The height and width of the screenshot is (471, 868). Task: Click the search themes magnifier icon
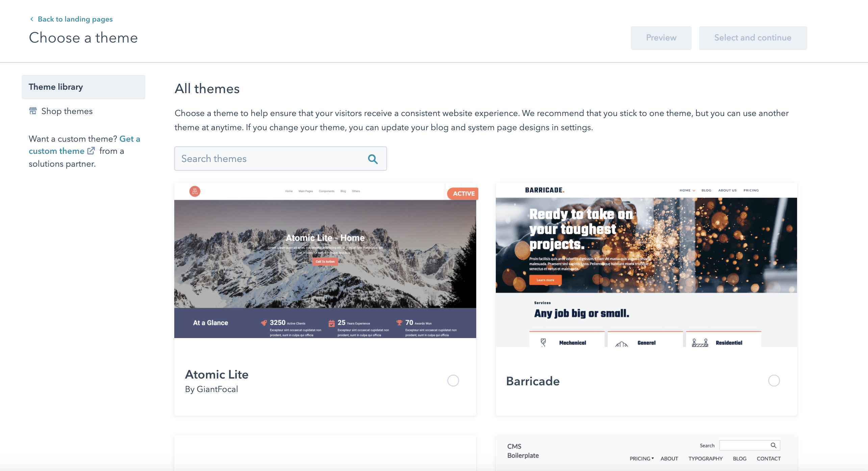coord(373,159)
